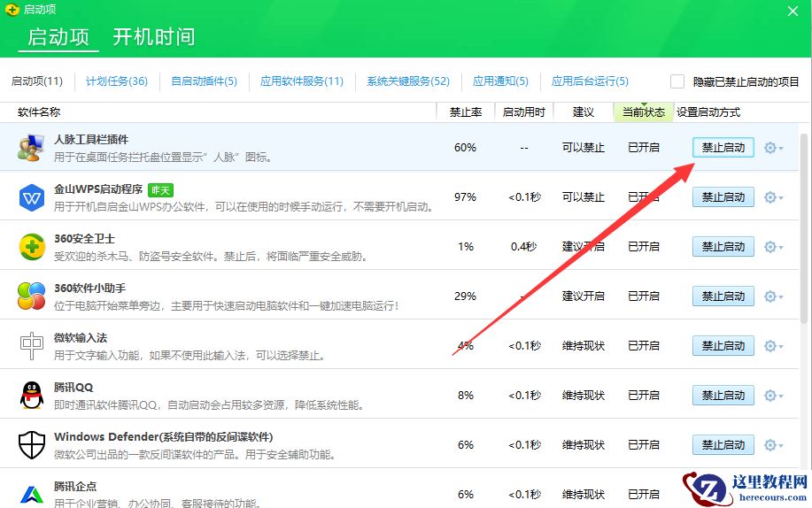
Task: Click the 微软输入法 中 icon
Action: click(32, 345)
